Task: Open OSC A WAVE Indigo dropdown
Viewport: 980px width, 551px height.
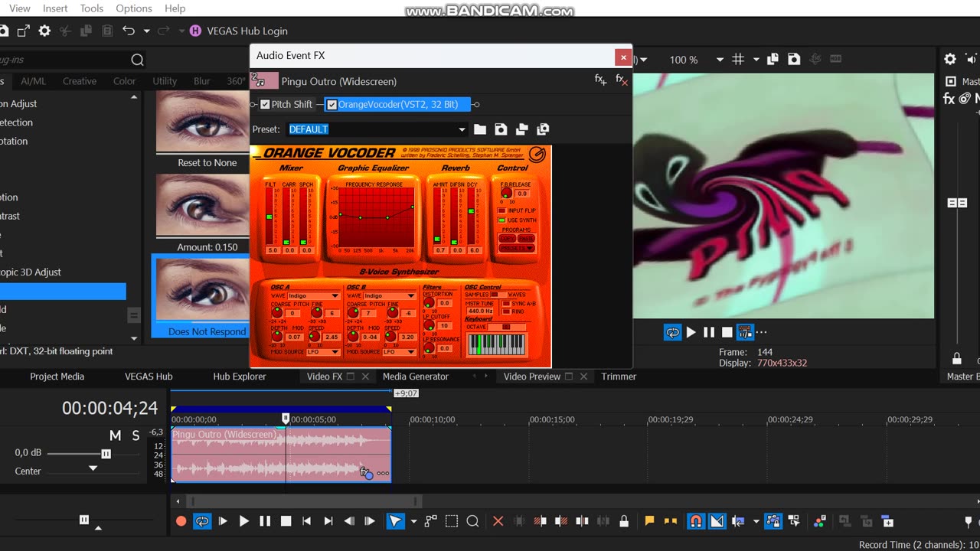Action: point(335,295)
